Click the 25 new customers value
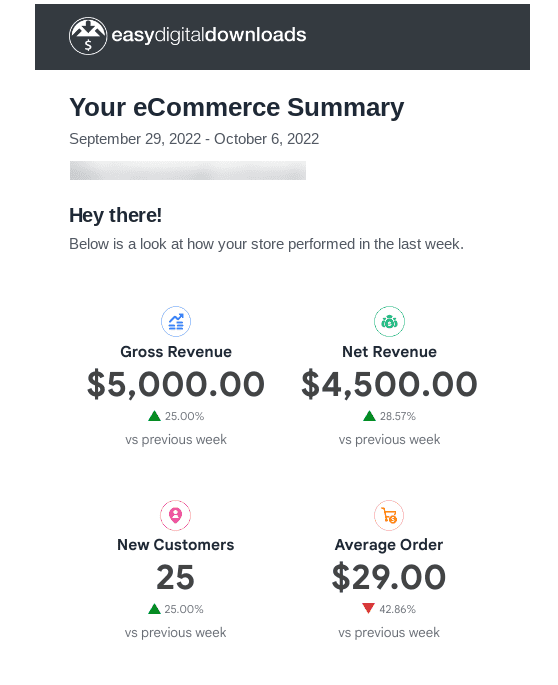 [175, 578]
